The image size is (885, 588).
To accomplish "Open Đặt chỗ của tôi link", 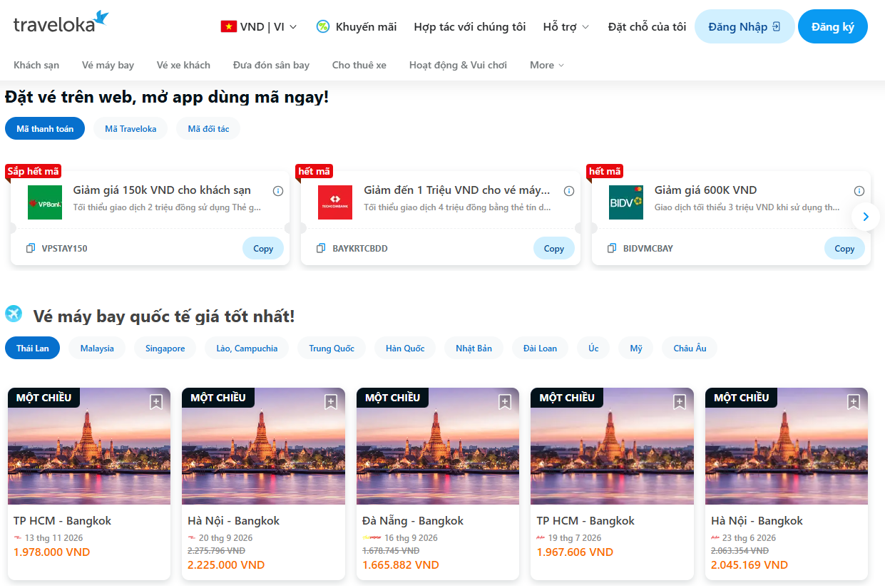I will [x=647, y=27].
